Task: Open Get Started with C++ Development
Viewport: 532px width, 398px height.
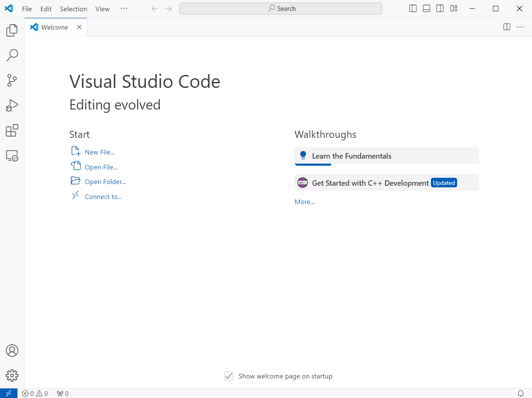Action: pyautogui.click(x=387, y=183)
